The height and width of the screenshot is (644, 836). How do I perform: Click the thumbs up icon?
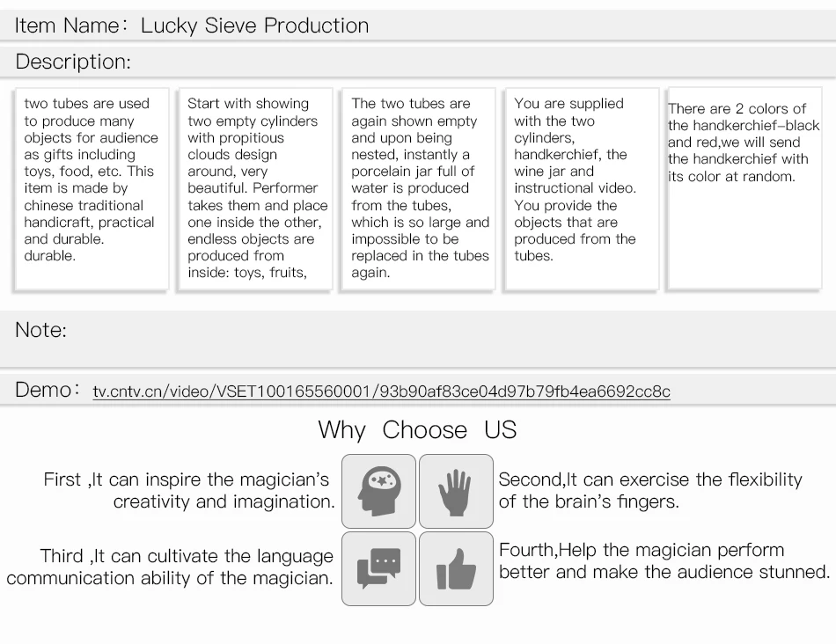click(456, 569)
